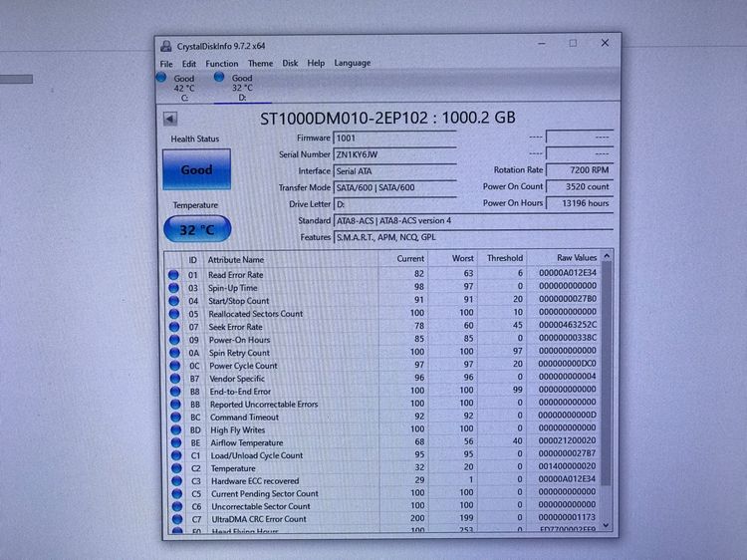Screen dimensions: 747x560
Task: Select the D: drive tab
Action: 242,88
